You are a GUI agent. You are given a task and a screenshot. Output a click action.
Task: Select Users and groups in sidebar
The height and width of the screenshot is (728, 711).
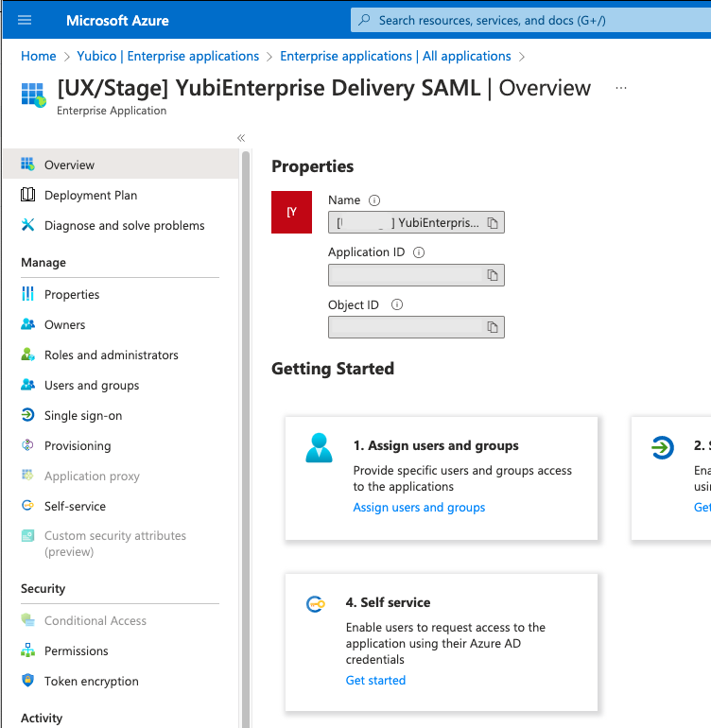pos(91,386)
